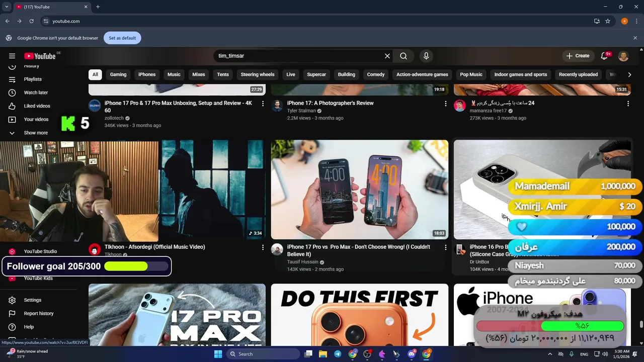Open Telegram from the taskbar
The width and height of the screenshot is (644, 362).
[338, 354]
